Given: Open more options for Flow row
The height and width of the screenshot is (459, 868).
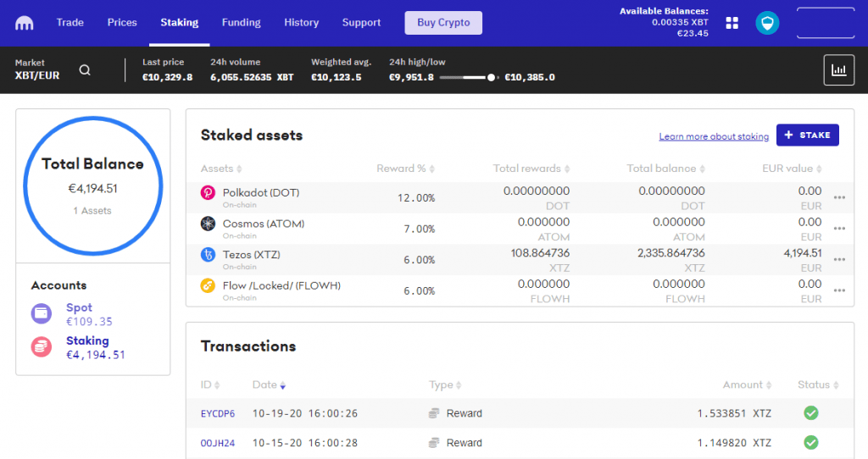Looking at the screenshot, I should coord(839,290).
